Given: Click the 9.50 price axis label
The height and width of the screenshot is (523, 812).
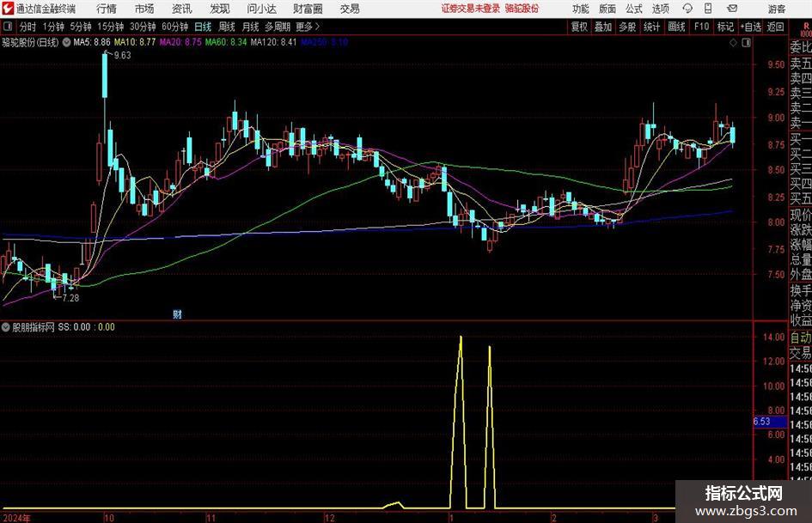Looking at the screenshot, I should tap(776, 64).
